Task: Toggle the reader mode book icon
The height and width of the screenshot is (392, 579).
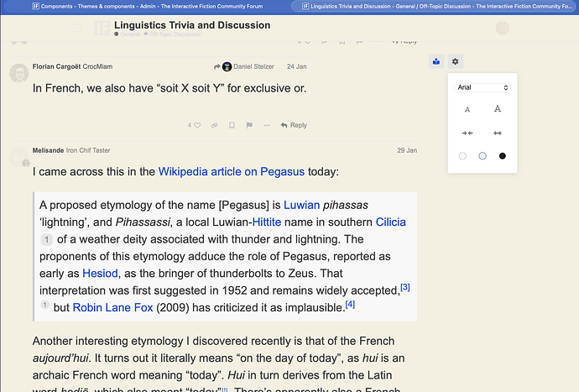Action: point(436,61)
